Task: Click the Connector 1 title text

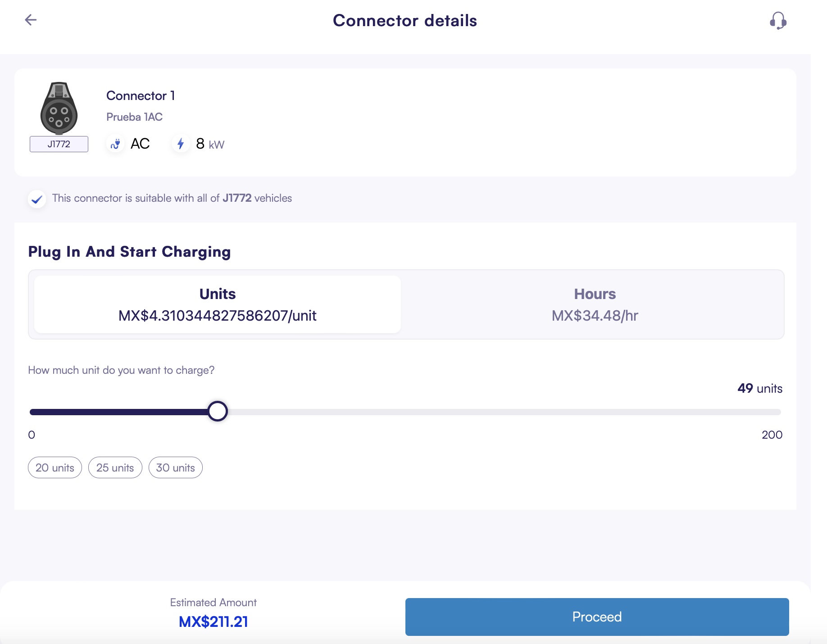Action: [x=141, y=95]
